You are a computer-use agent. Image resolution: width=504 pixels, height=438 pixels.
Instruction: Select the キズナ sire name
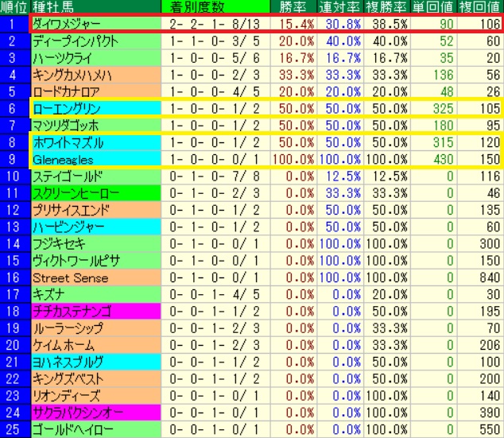point(48,294)
